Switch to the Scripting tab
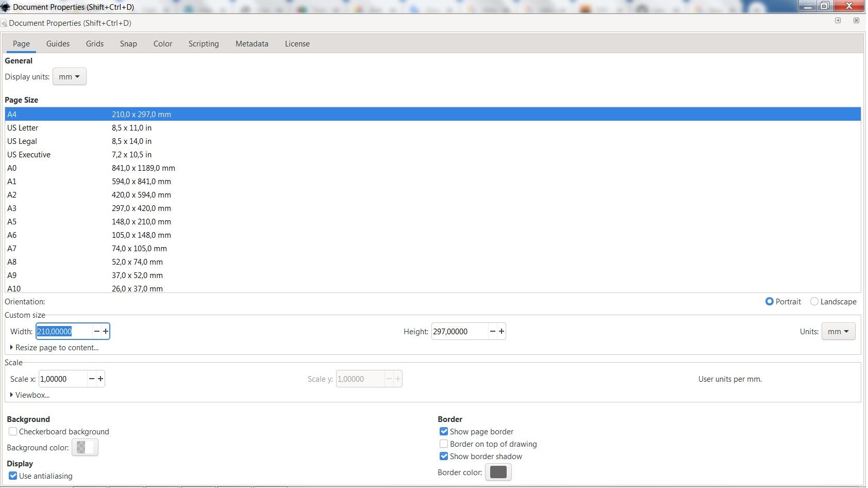This screenshot has width=868, height=488. click(x=204, y=44)
